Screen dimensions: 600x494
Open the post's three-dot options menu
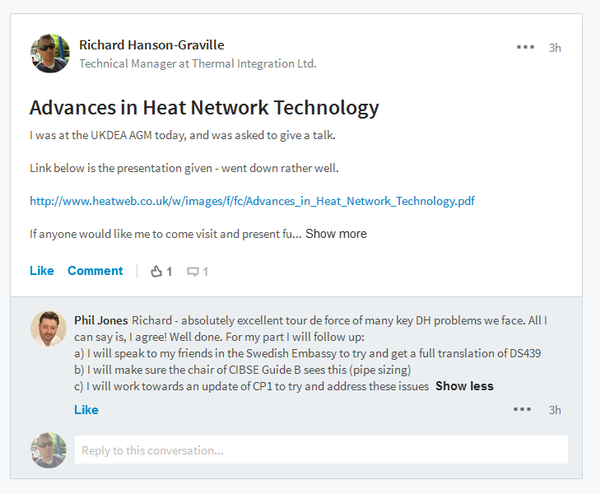(x=525, y=47)
